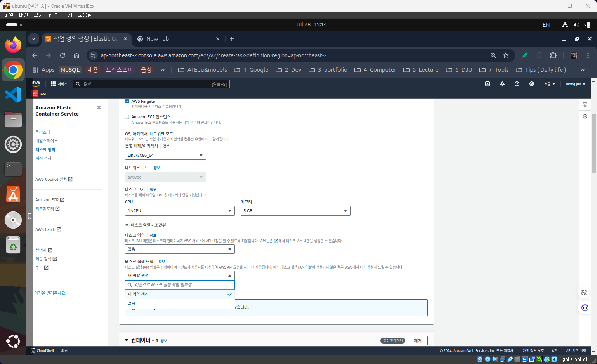The width and height of the screenshot is (597, 364).
Task: Select 새 역할 생성 option in the list
Action: [180, 294]
